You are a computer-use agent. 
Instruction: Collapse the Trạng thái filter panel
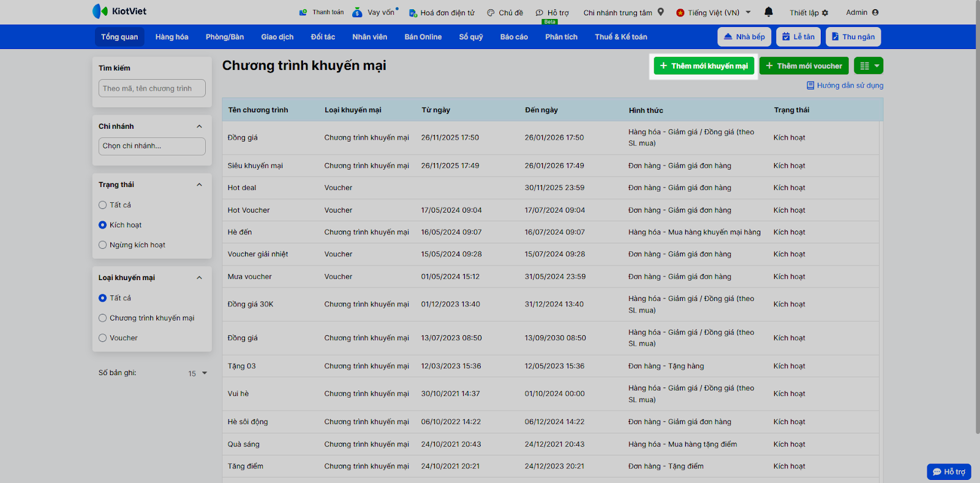[x=199, y=184]
